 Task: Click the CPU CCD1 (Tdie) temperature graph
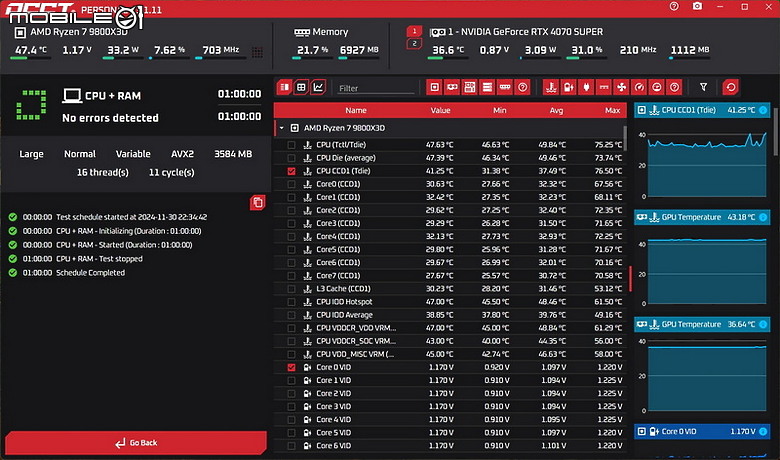706,165
